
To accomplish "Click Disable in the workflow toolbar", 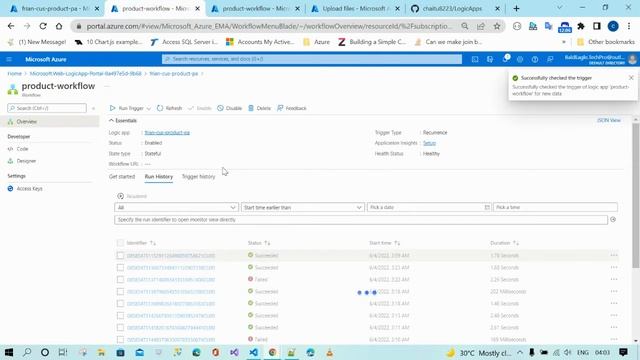I will (x=229, y=108).
